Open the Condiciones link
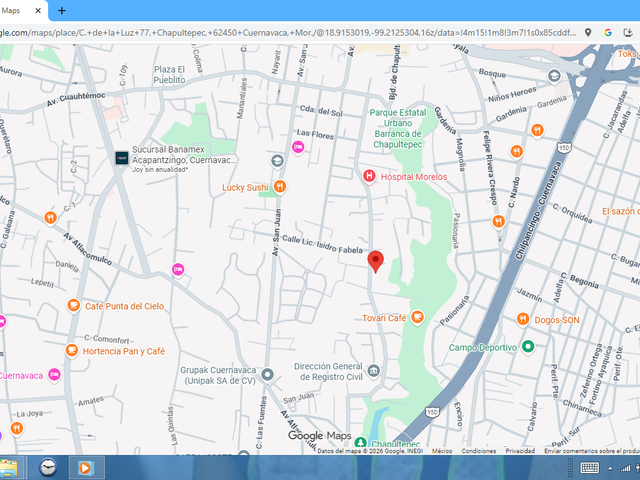 (479, 451)
